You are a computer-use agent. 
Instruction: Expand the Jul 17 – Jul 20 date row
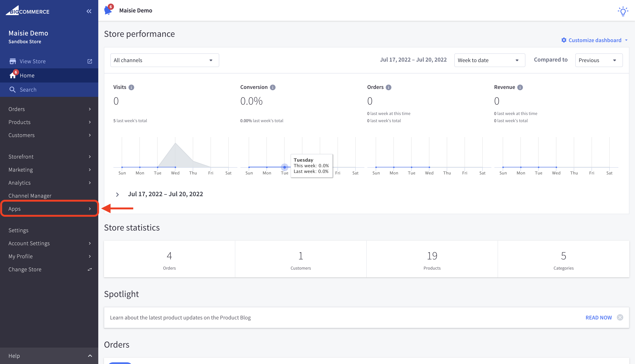[117, 194]
